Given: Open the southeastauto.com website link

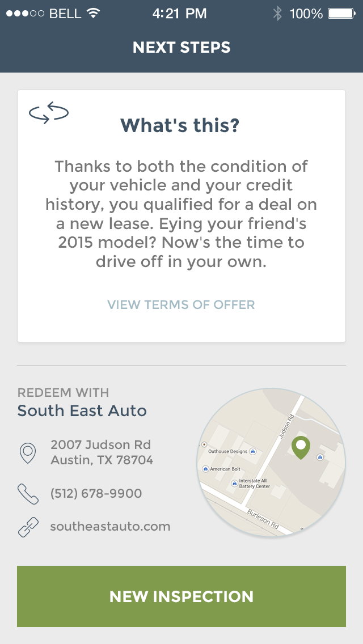Looking at the screenshot, I should [x=110, y=527].
